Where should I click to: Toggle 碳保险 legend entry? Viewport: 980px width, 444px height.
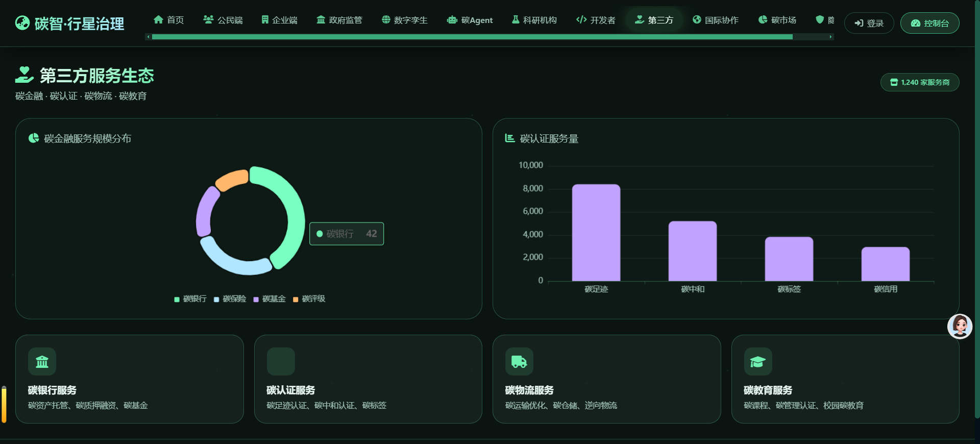pos(230,299)
